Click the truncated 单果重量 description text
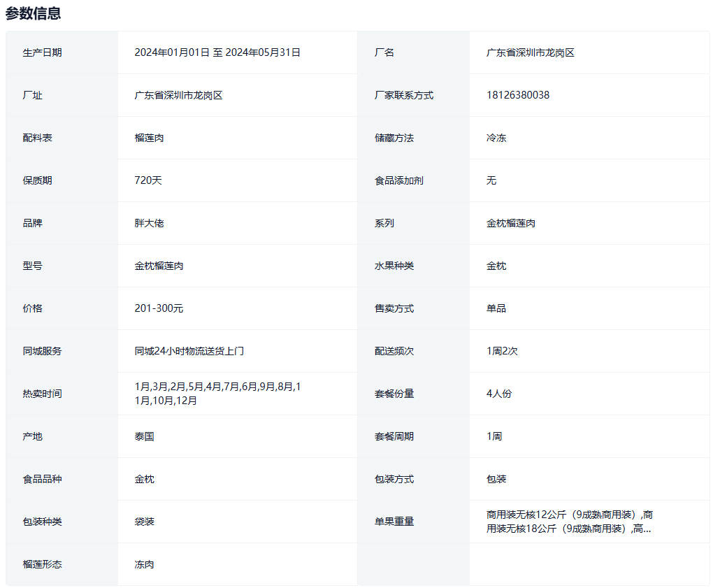The height and width of the screenshot is (588, 713). tap(569, 522)
